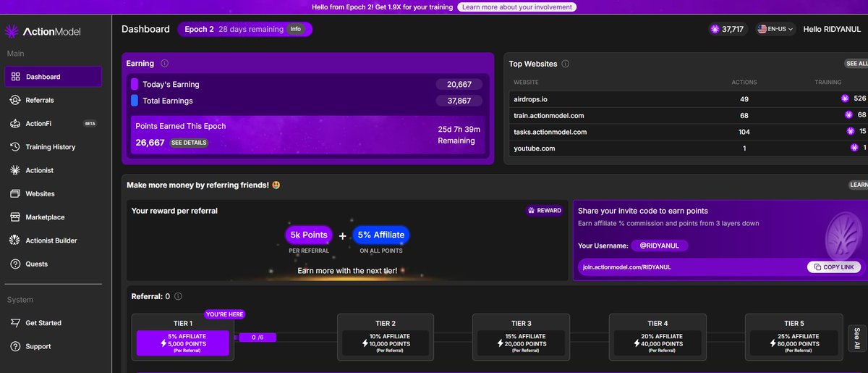Viewport: 868px width, 373px height.
Task: Click SEE DETAILS for epoch points
Action: click(190, 143)
